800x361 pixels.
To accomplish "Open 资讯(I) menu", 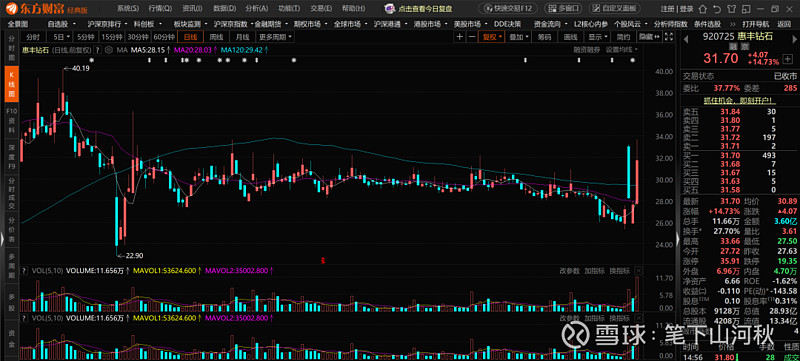I will [x=192, y=9].
